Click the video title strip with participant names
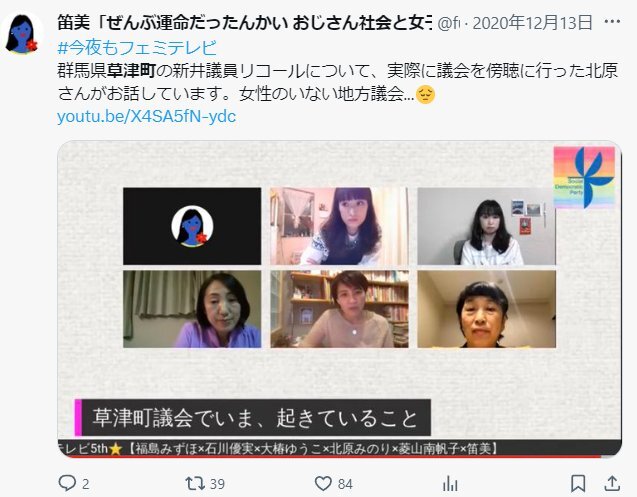 [x=340, y=448]
